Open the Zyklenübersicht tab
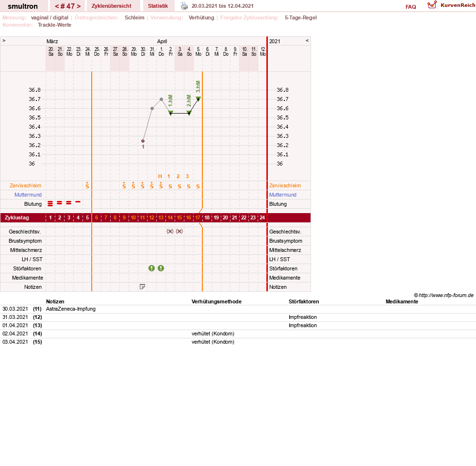Image resolution: width=476 pixels, height=466 pixels. pos(112,6)
